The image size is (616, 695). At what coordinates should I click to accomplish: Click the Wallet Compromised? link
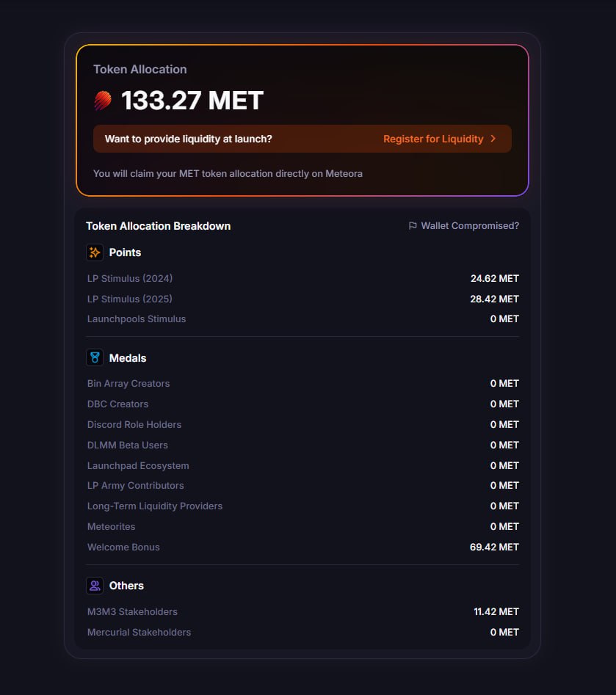(x=470, y=226)
